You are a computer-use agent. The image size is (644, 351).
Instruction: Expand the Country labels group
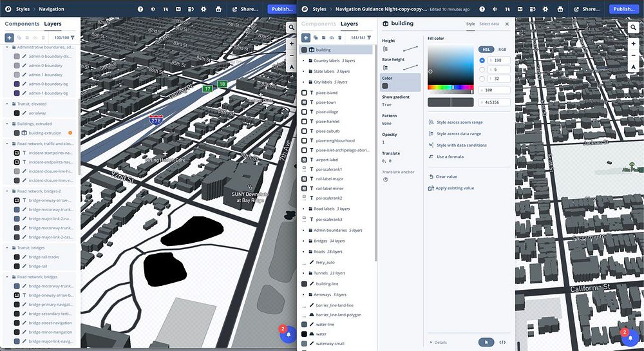(x=303, y=61)
